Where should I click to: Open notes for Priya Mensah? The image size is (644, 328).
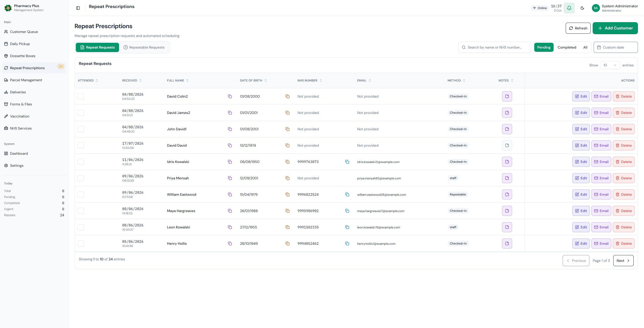507,178
